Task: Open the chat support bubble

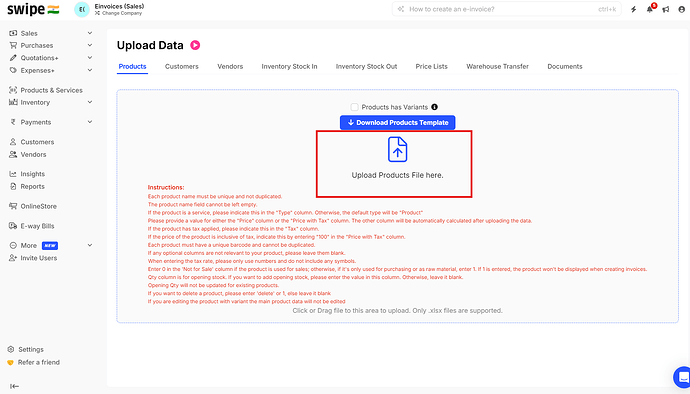Action: pyautogui.click(x=682, y=377)
